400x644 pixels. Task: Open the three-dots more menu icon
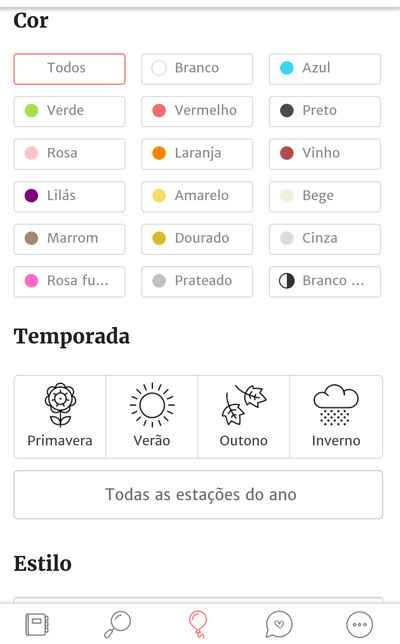click(x=360, y=625)
